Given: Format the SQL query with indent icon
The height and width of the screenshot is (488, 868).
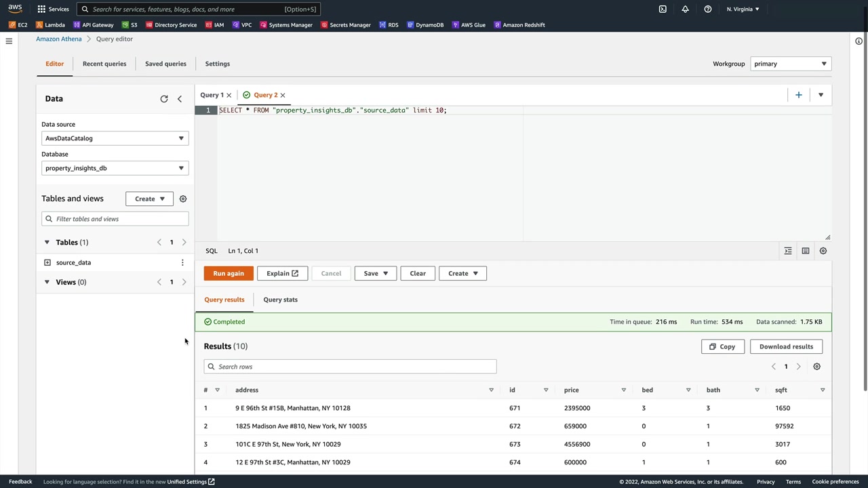Looking at the screenshot, I should [x=788, y=251].
